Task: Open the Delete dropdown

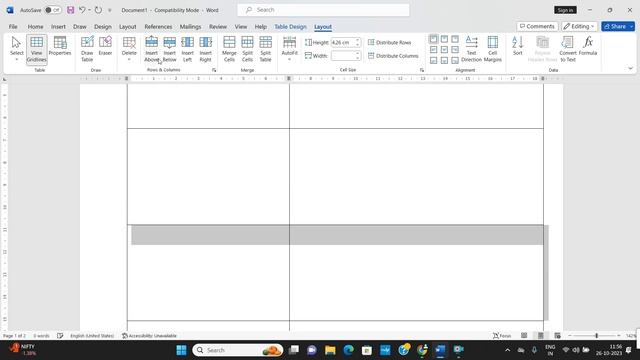Action: [x=129, y=49]
